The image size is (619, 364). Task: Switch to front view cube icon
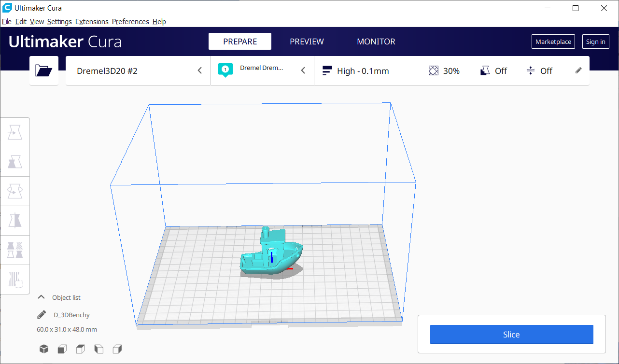pyautogui.click(x=62, y=349)
